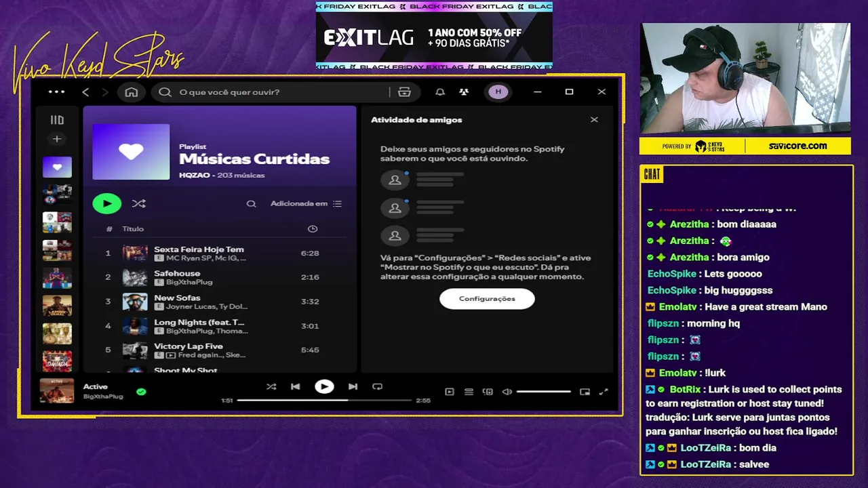Open the mini player
The width and height of the screenshot is (868, 488).
pyautogui.click(x=585, y=392)
